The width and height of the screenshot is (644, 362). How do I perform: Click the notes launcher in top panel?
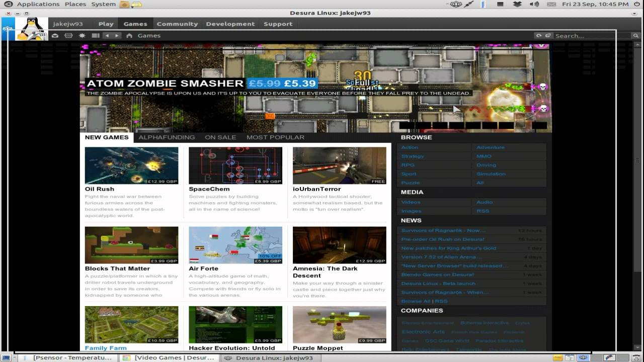point(136,4)
